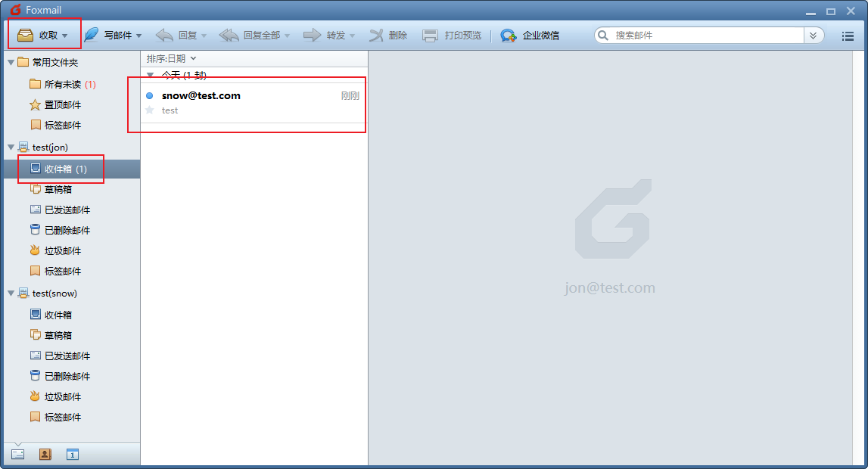Open the 回复全部 dropdown arrow
Screen dimensions: 868x469
[x=287, y=36]
